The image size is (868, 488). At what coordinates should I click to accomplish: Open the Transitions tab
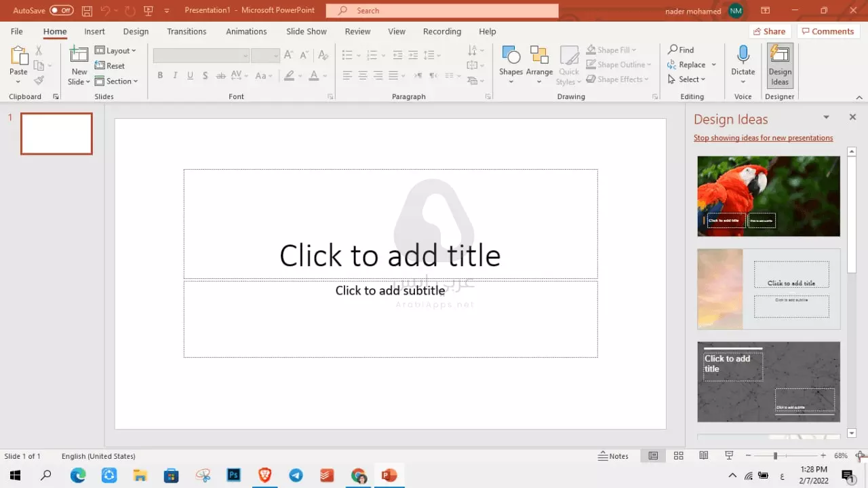[x=186, y=31]
